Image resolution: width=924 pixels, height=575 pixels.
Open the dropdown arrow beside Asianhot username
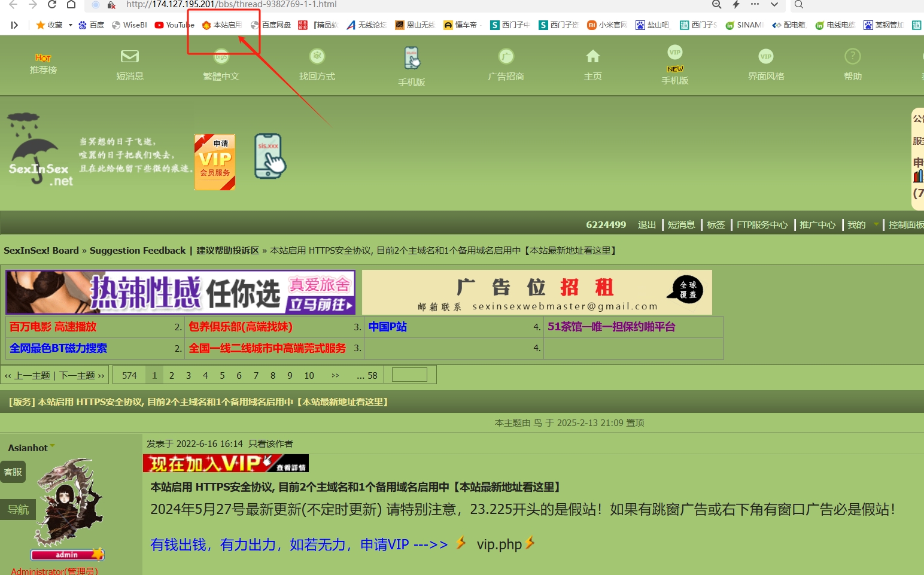[53, 446]
